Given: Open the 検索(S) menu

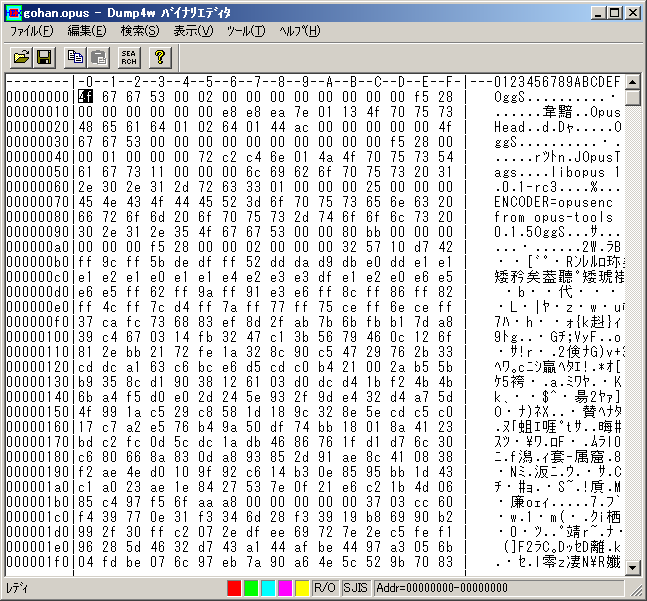Looking at the screenshot, I should click(x=140, y=31).
